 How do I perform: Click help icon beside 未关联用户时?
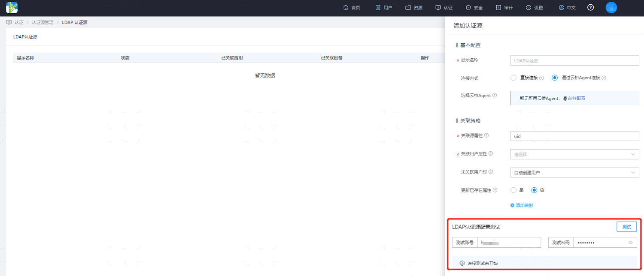pos(491,172)
